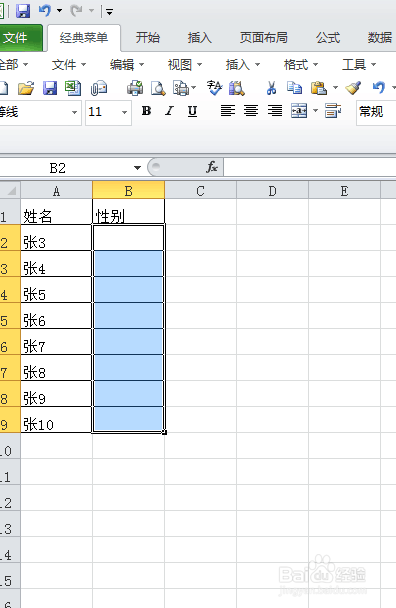Click the Save as Excel workbook icon
Screen dimensions: 396x608
[x=73, y=88]
